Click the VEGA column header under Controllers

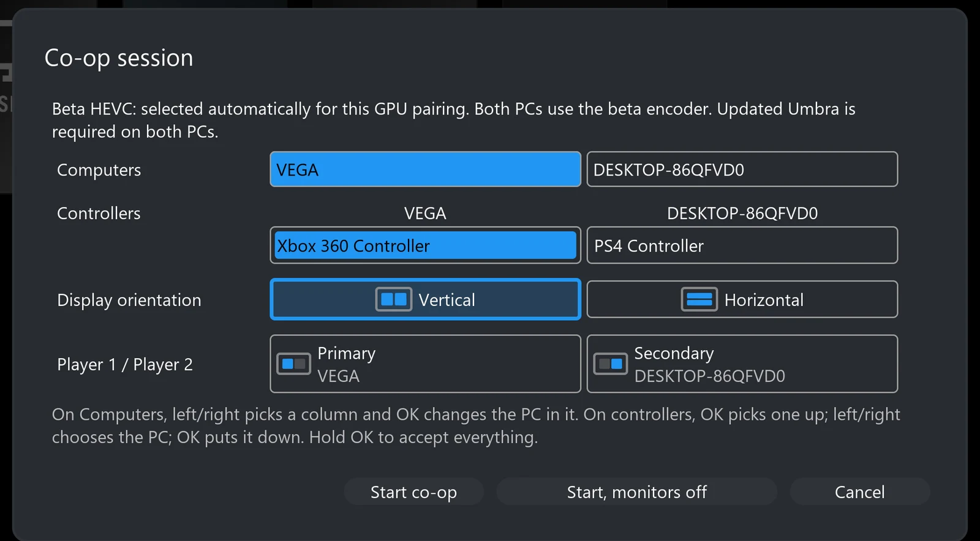tap(425, 213)
